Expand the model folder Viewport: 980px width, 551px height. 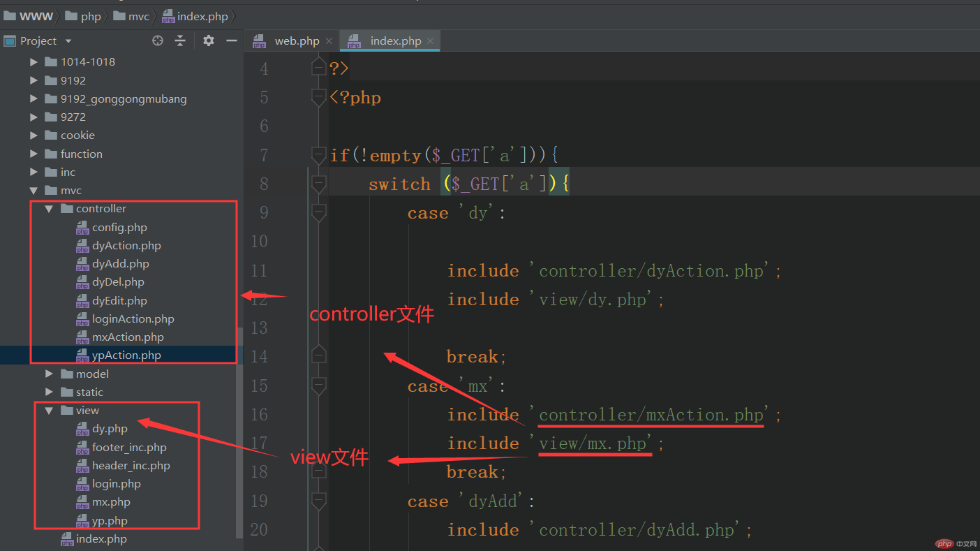[49, 374]
